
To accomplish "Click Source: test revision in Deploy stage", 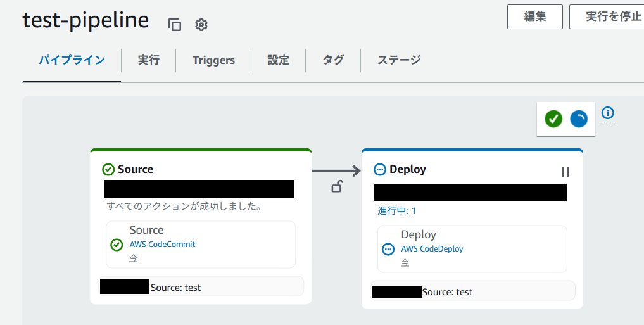I will 447,291.
